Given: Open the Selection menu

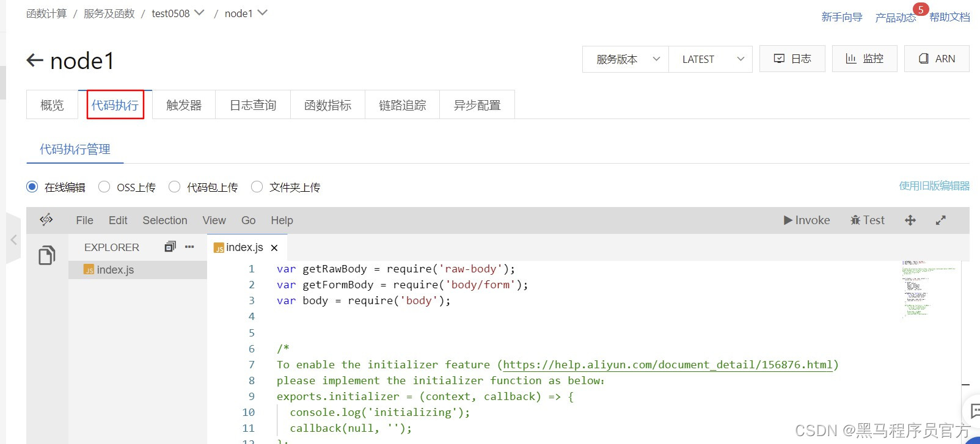Looking at the screenshot, I should pyautogui.click(x=165, y=220).
